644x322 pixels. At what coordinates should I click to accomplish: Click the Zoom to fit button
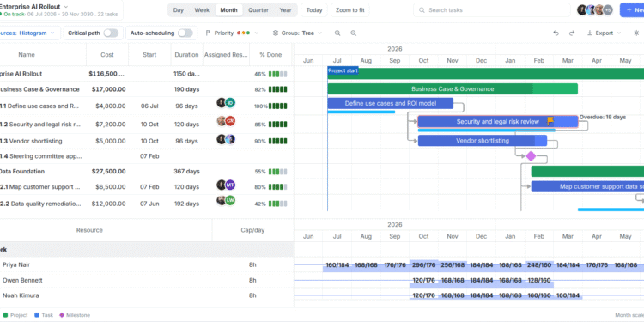tap(350, 10)
